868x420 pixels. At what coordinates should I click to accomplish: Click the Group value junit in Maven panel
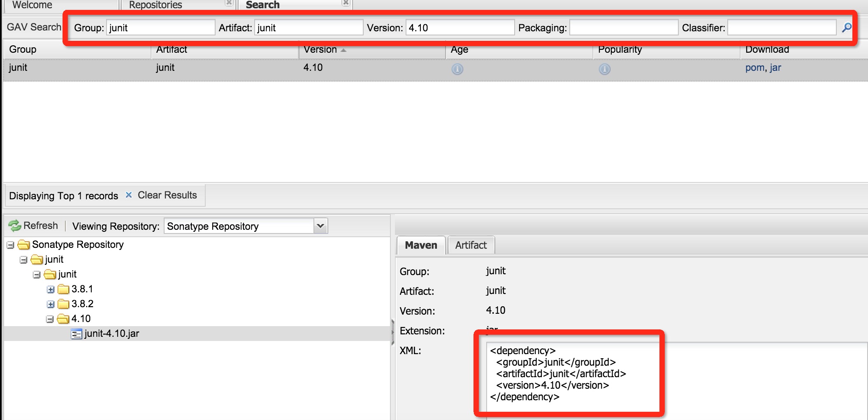tap(496, 271)
